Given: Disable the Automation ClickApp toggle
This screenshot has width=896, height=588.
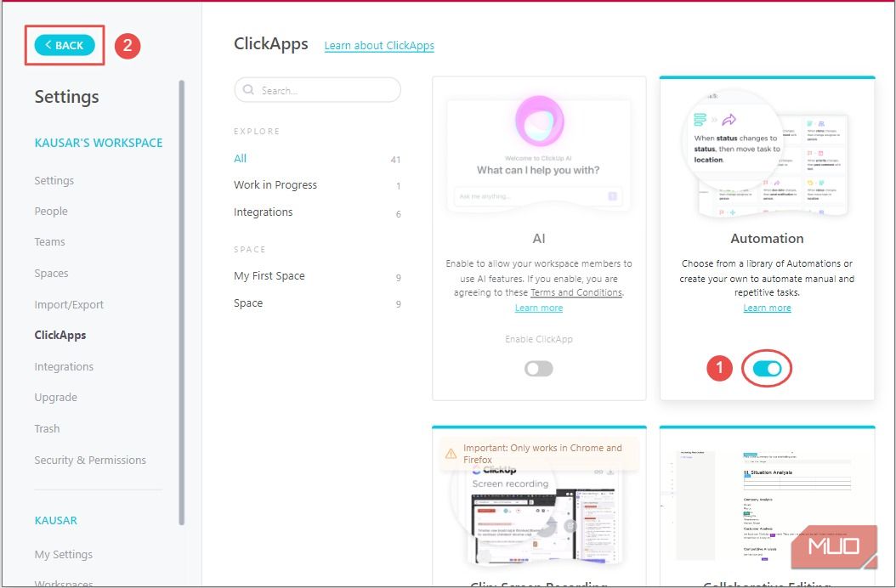Looking at the screenshot, I should 767,368.
